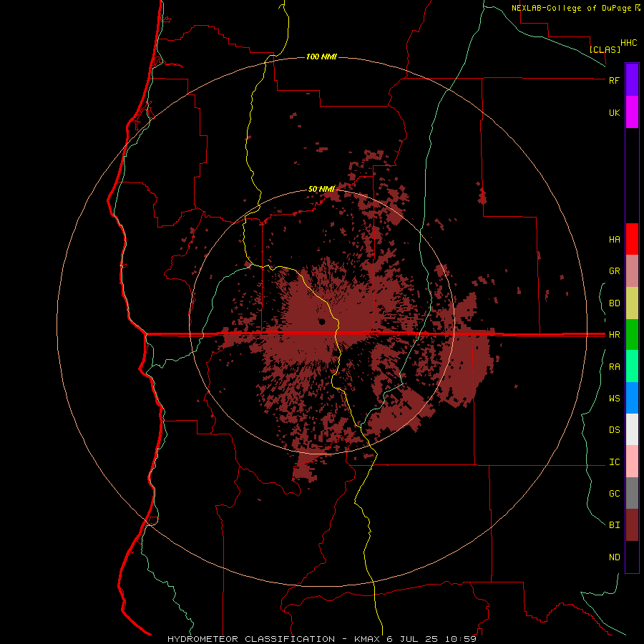Select the IC light pink legend swatch

pyautogui.click(x=632, y=462)
